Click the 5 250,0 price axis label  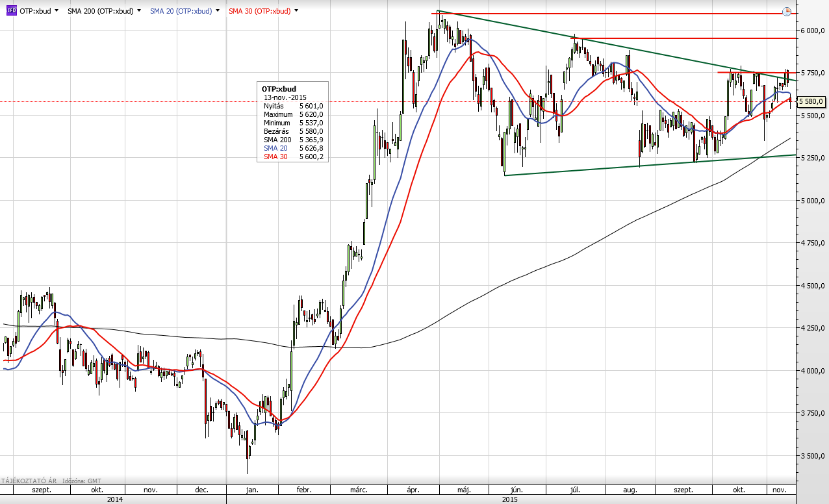pos(813,158)
